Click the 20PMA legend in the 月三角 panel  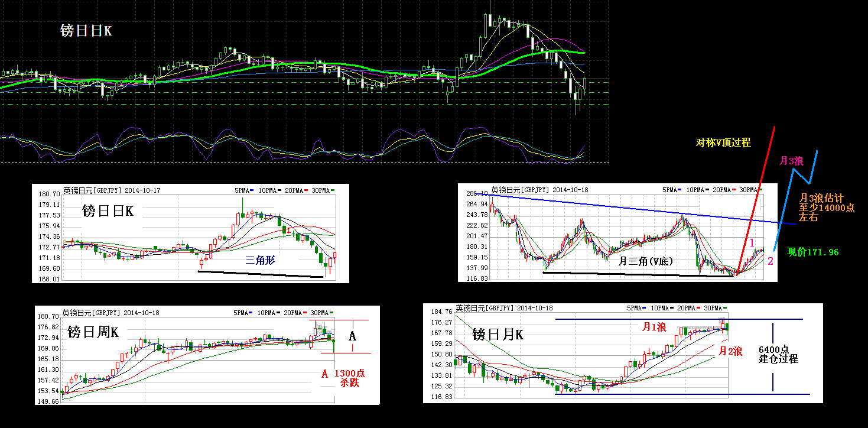pos(724,190)
